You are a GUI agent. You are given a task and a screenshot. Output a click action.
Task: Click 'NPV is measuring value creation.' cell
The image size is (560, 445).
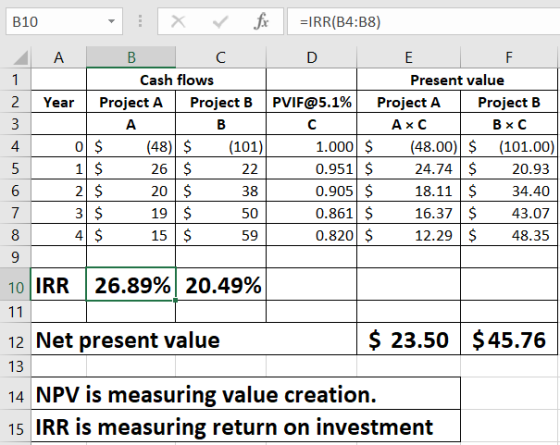[246, 394]
